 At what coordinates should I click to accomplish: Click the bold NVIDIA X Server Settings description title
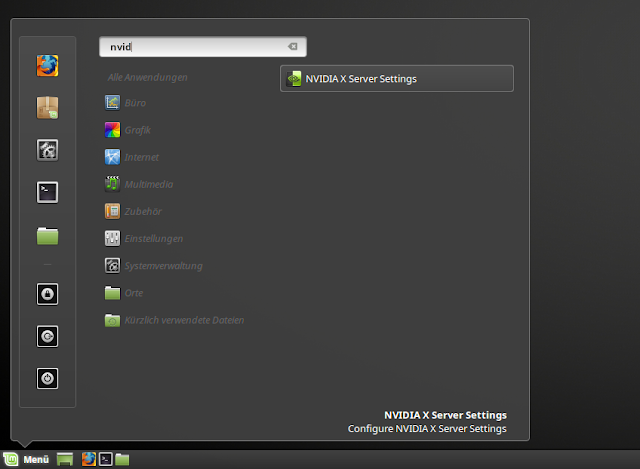[445, 415]
